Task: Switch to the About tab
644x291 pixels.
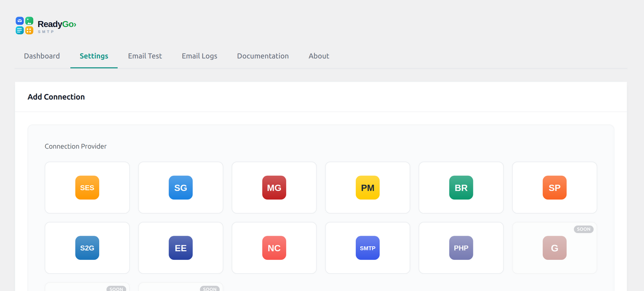Action: pyautogui.click(x=319, y=56)
